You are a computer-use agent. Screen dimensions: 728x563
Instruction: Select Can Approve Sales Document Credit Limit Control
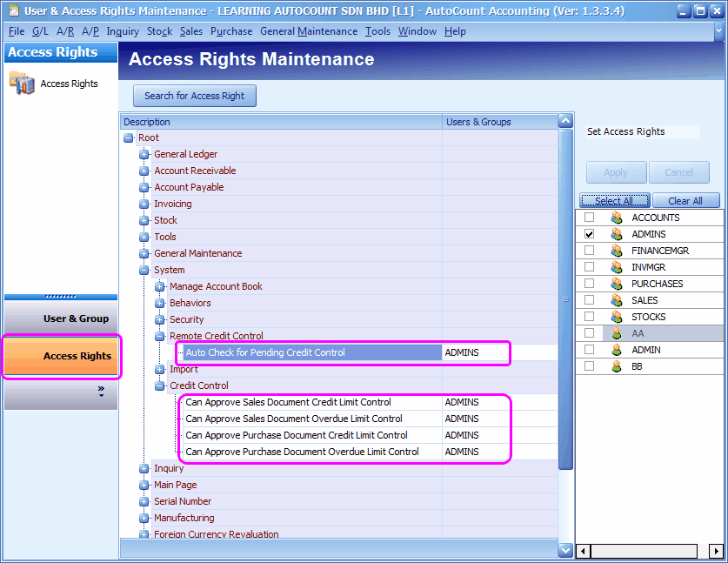(x=288, y=403)
